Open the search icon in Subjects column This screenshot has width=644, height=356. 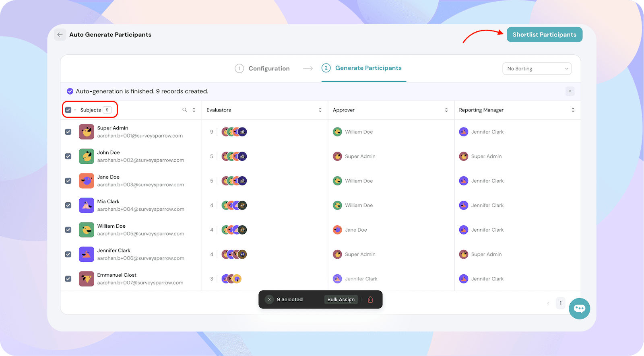pos(185,110)
